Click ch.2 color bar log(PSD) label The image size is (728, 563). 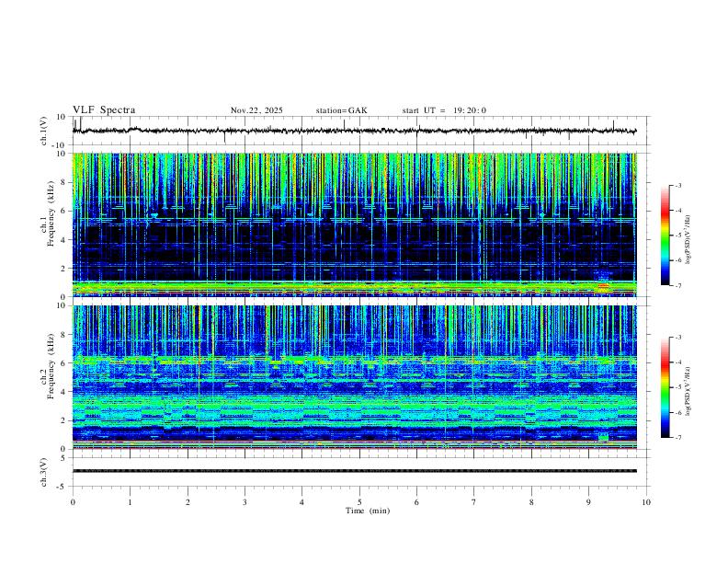point(688,391)
